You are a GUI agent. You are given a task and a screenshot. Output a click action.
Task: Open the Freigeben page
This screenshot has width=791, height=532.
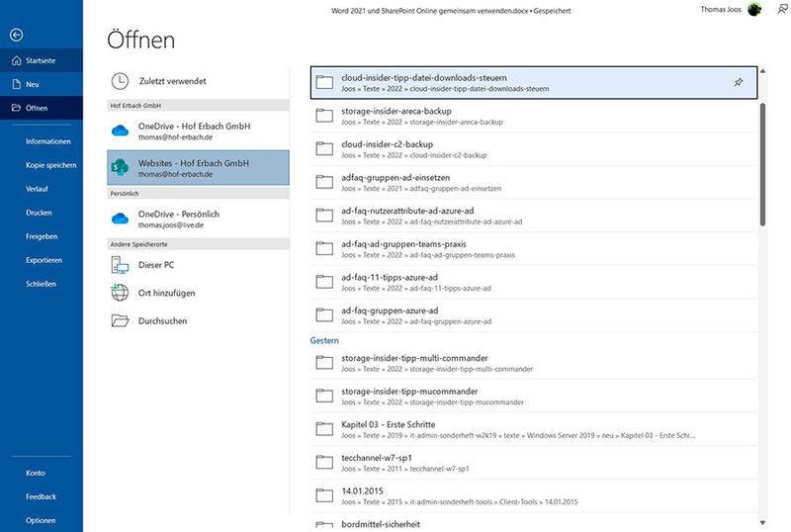point(42,236)
